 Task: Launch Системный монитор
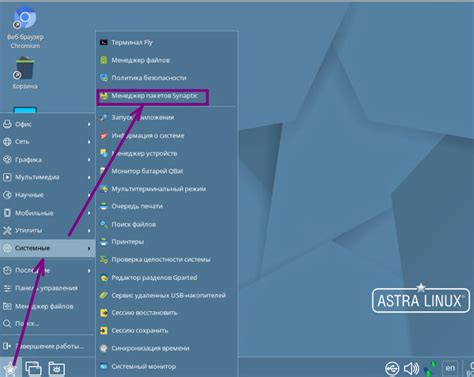click(x=167, y=366)
